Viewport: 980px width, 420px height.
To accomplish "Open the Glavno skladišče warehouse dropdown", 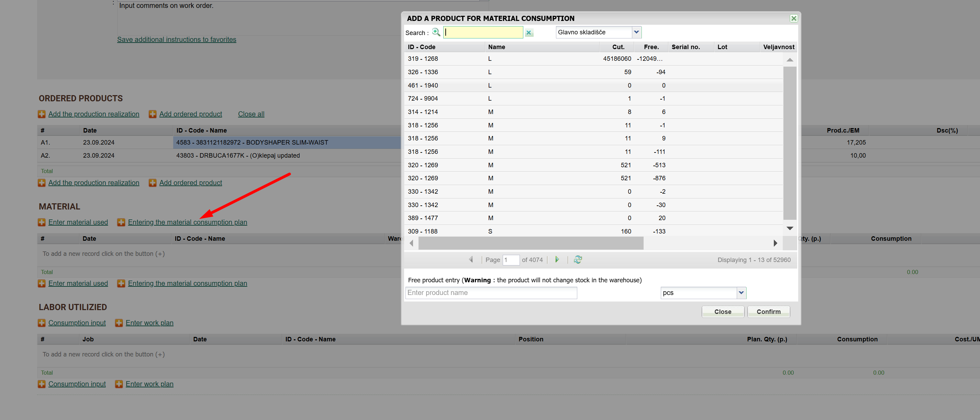I will coord(636,32).
